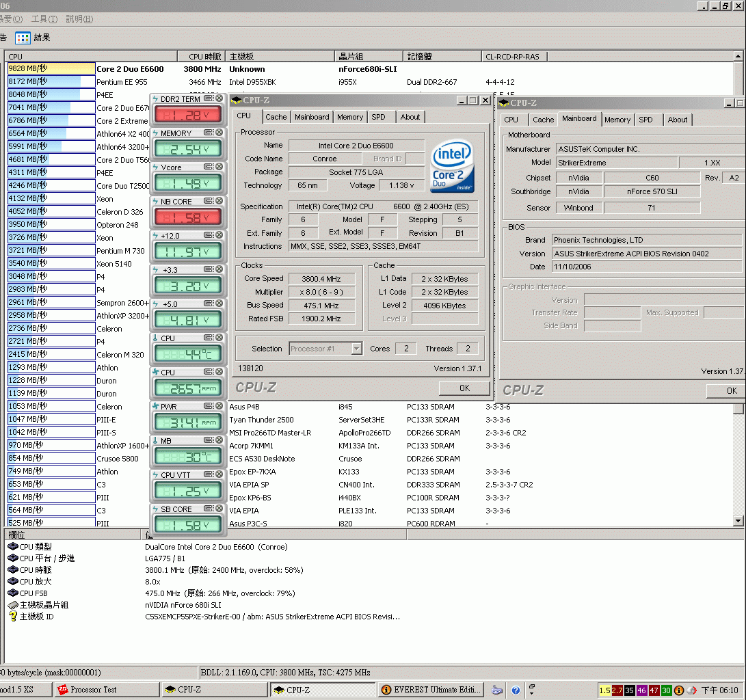Close the CPU temperature widget showing 44°C

[x=219, y=338]
